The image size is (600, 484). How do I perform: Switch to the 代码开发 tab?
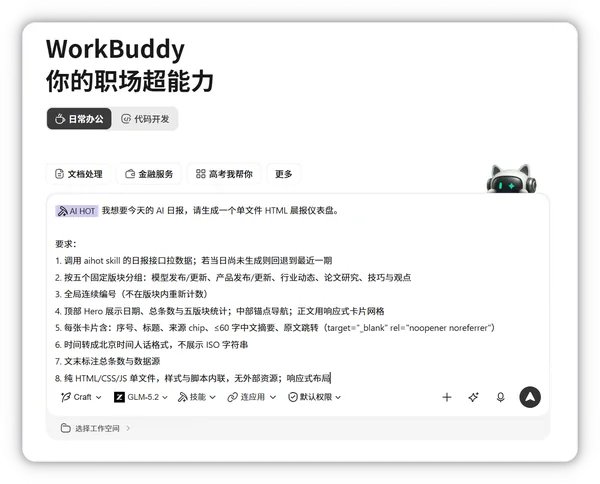(x=145, y=119)
